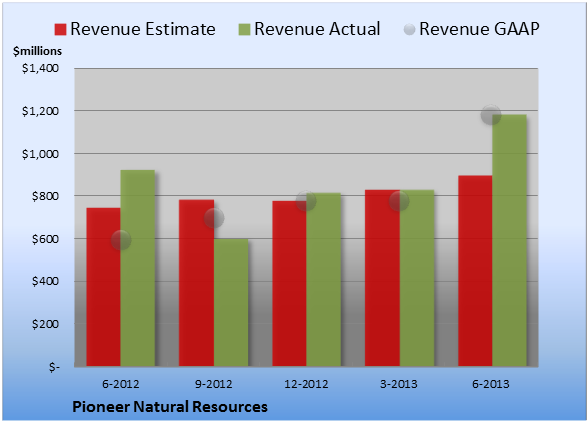Click the GAAP marker for 6-2012
The height and width of the screenshot is (422, 588).
tap(121, 240)
